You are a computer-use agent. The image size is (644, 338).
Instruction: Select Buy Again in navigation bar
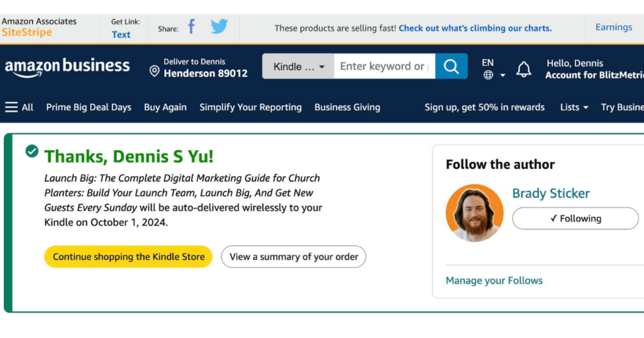click(x=165, y=107)
